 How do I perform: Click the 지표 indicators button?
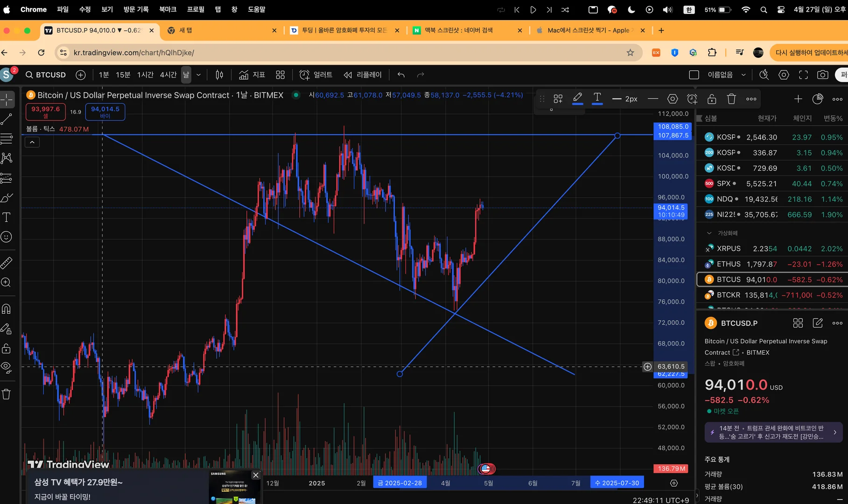252,75
